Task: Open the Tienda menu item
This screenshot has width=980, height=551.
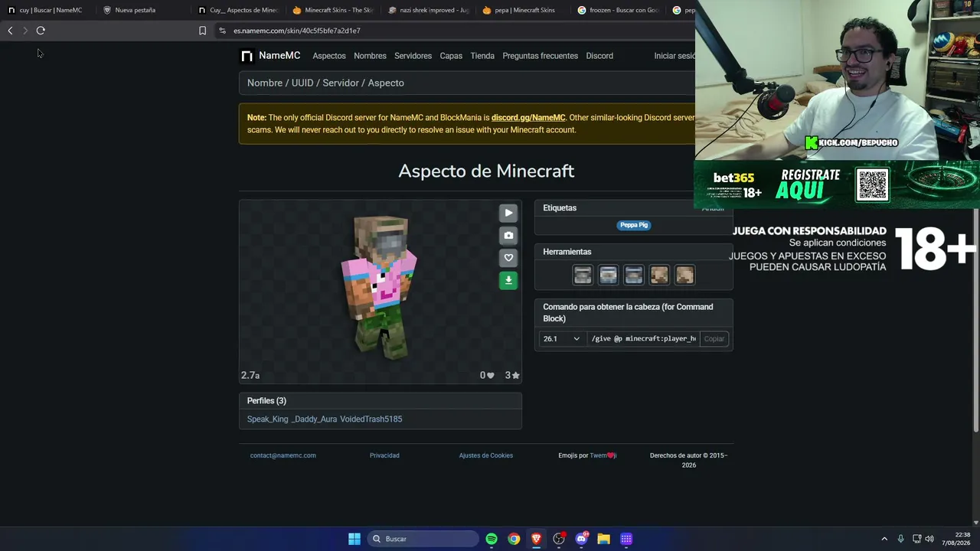Action: tap(482, 56)
